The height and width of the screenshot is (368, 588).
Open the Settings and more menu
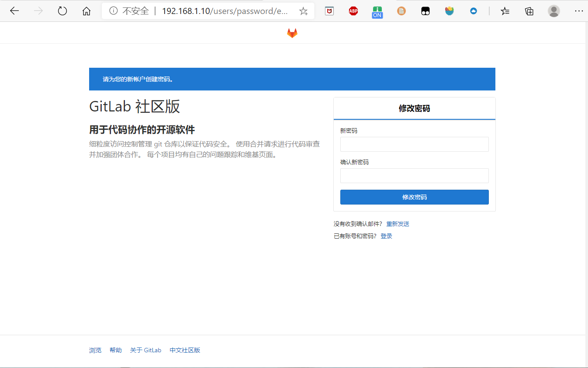click(579, 11)
